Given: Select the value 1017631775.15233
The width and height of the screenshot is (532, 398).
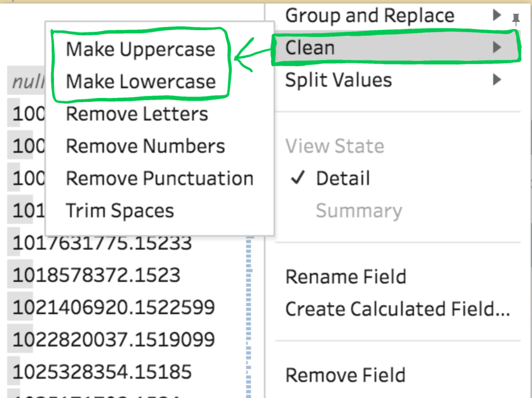Looking at the screenshot, I should click(x=102, y=243).
